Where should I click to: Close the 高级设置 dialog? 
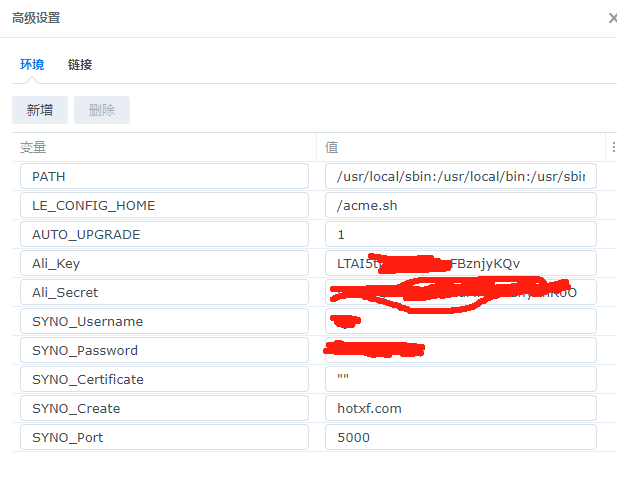click(611, 18)
